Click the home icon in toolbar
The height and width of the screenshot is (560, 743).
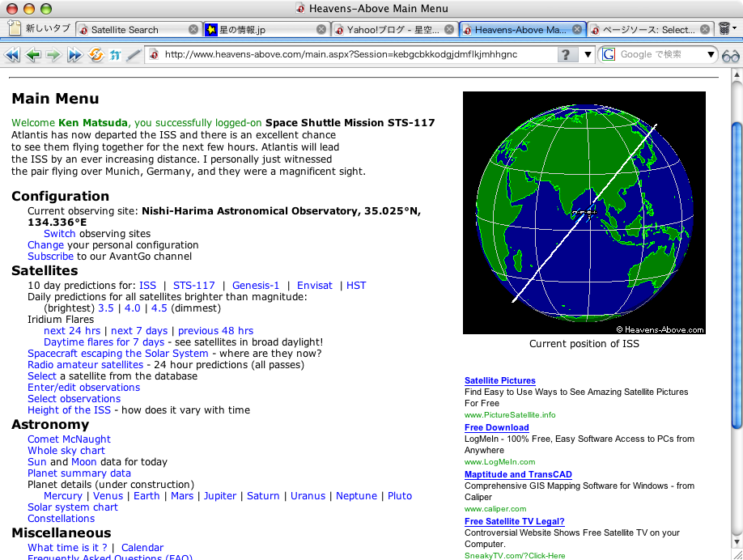[115, 55]
